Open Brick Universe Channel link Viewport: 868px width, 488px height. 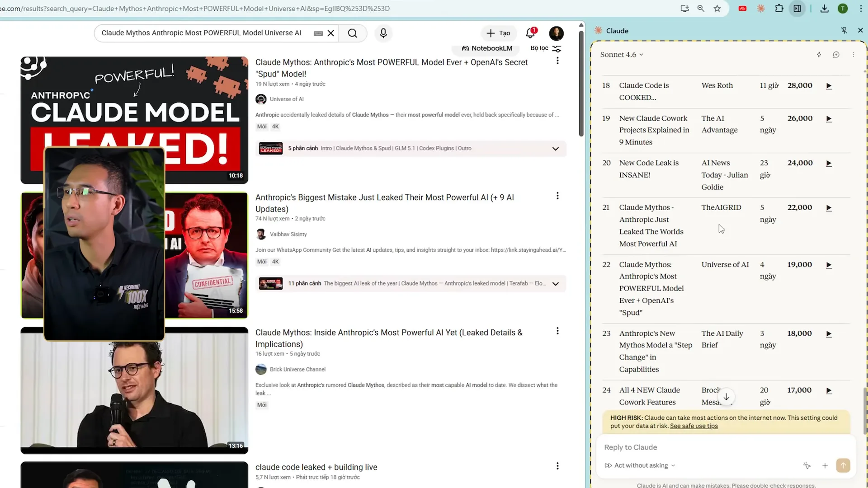coord(297,370)
